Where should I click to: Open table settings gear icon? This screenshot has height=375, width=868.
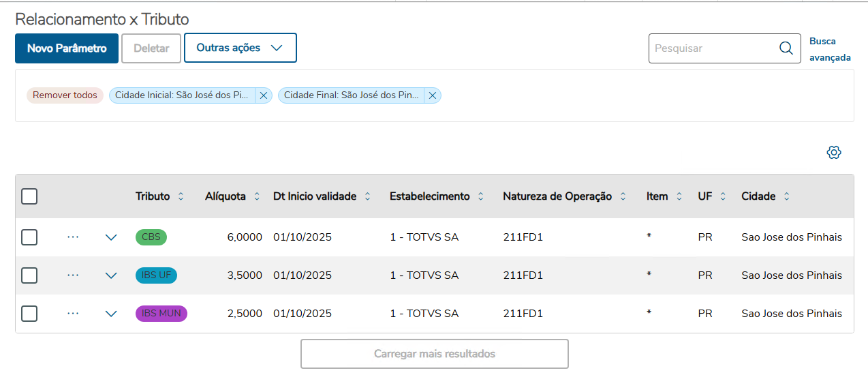[x=834, y=153]
